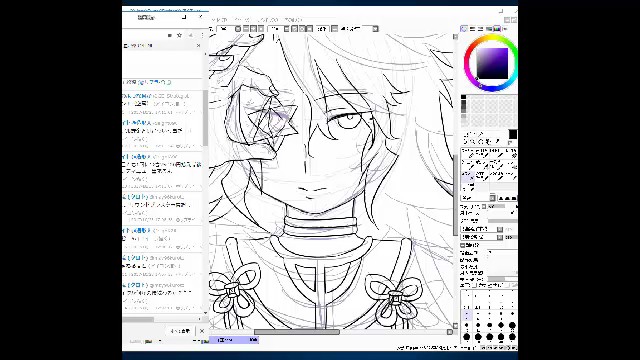Click the triangle edge shape icon in brush settings
640x360 pixels.
coord(502,198)
